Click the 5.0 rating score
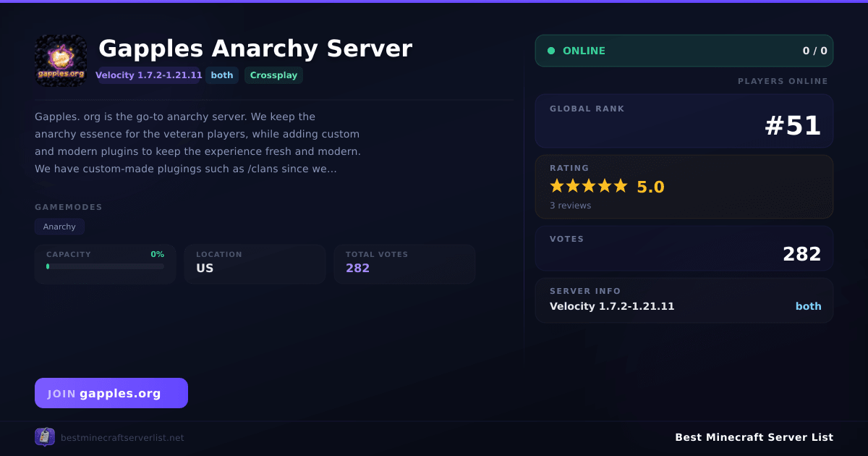This screenshot has height=456, width=868. (x=650, y=187)
